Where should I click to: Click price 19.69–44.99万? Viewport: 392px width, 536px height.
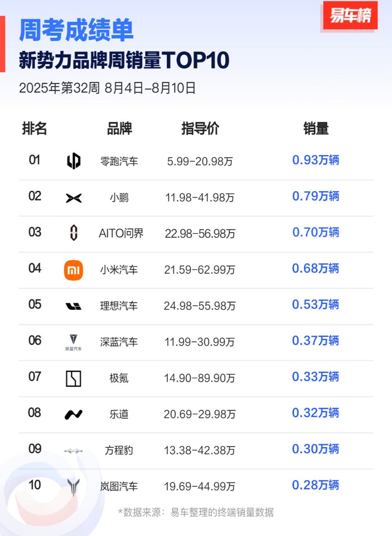200,486
